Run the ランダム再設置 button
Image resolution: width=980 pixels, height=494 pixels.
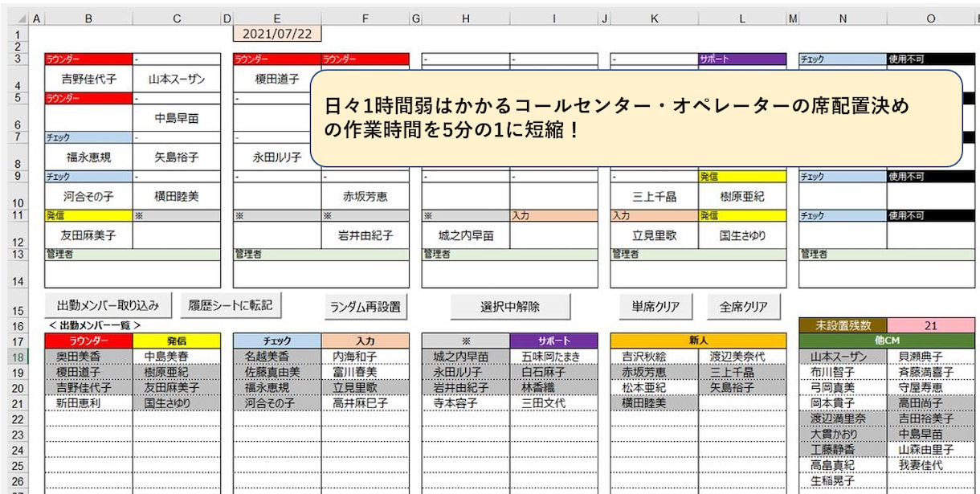365,306
